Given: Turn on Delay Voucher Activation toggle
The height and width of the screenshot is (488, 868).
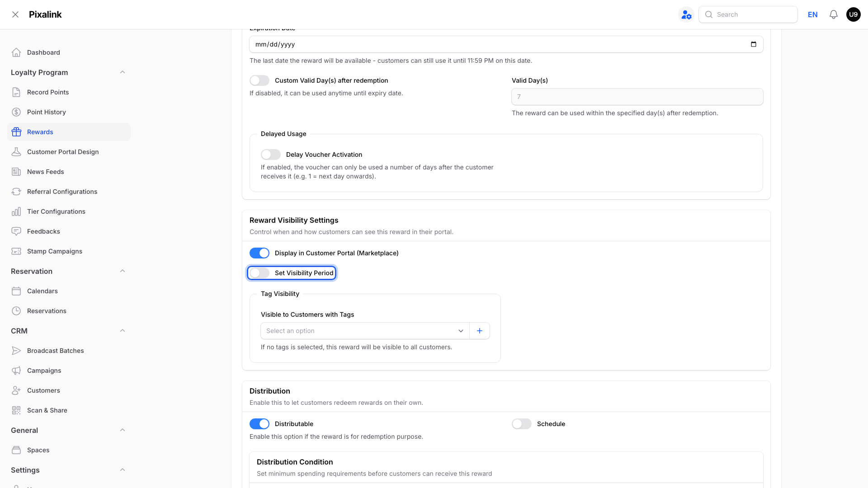Looking at the screenshot, I should click(271, 155).
